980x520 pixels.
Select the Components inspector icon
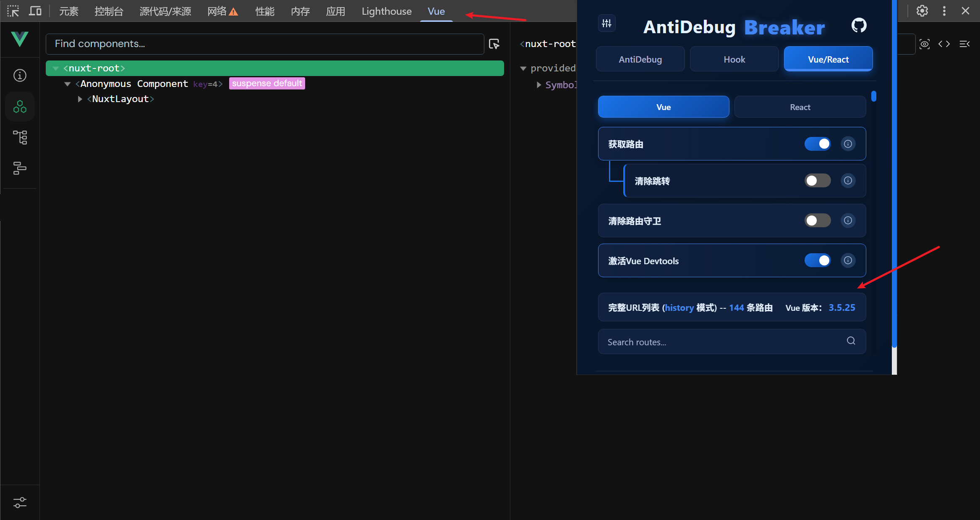pyautogui.click(x=20, y=107)
